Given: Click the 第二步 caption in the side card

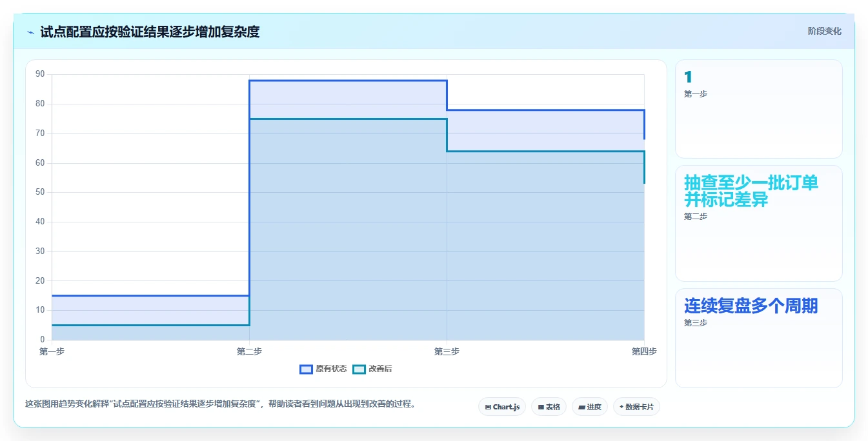Looking at the screenshot, I should click(x=696, y=217).
